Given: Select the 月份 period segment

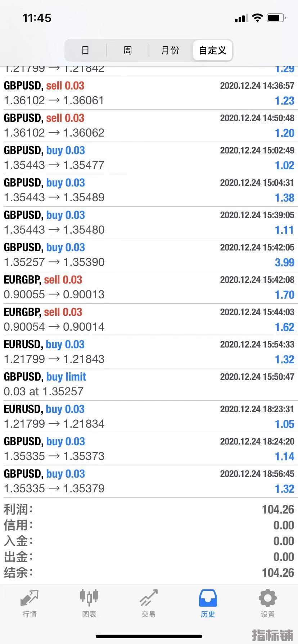Looking at the screenshot, I should pos(170,50).
